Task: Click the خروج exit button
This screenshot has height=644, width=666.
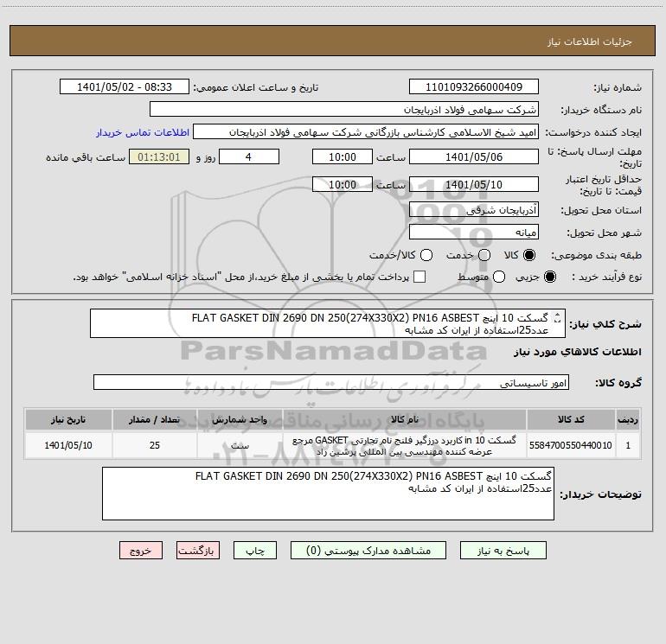Action: coord(141,551)
